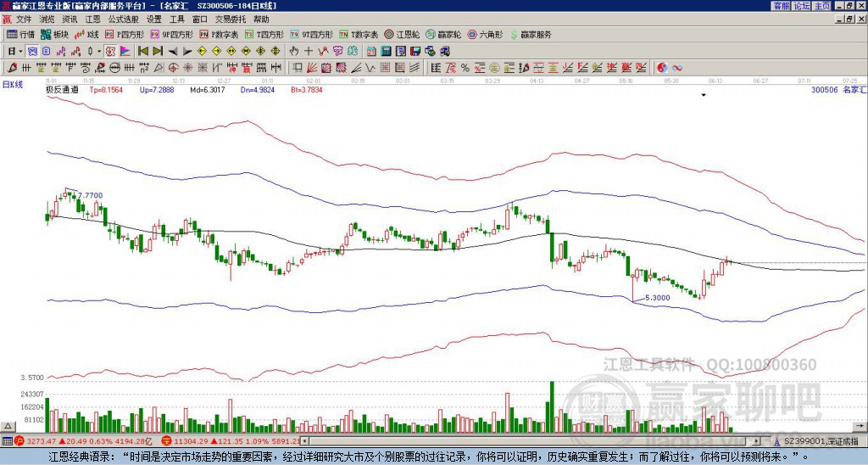Click the 论坛 forum link

(x=802, y=6)
